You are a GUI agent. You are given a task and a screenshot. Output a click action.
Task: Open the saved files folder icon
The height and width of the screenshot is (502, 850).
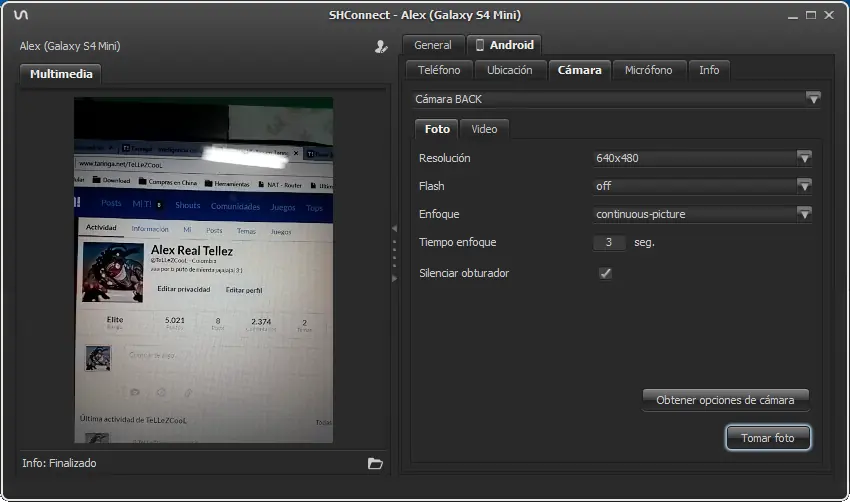pyautogui.click(x=375, y=464)
